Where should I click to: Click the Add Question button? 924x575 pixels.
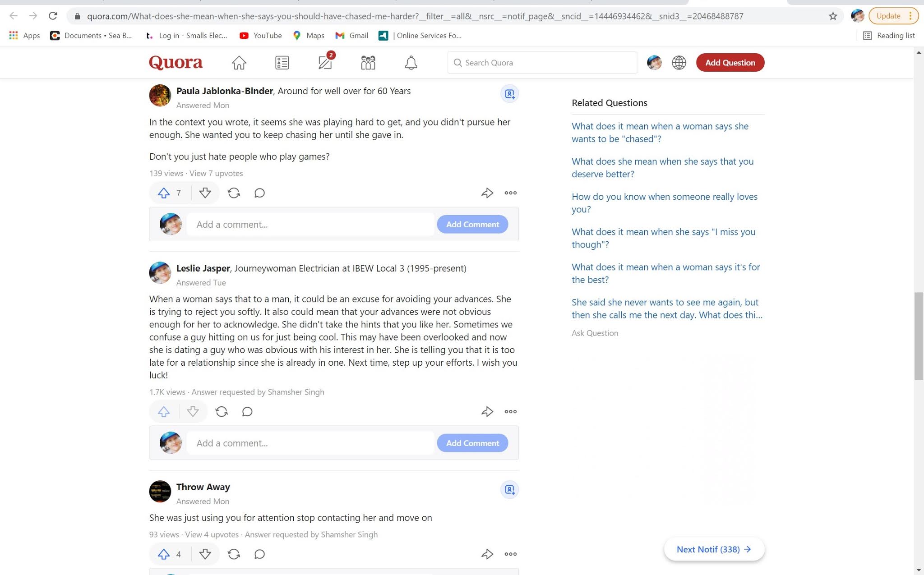point(730,63)
